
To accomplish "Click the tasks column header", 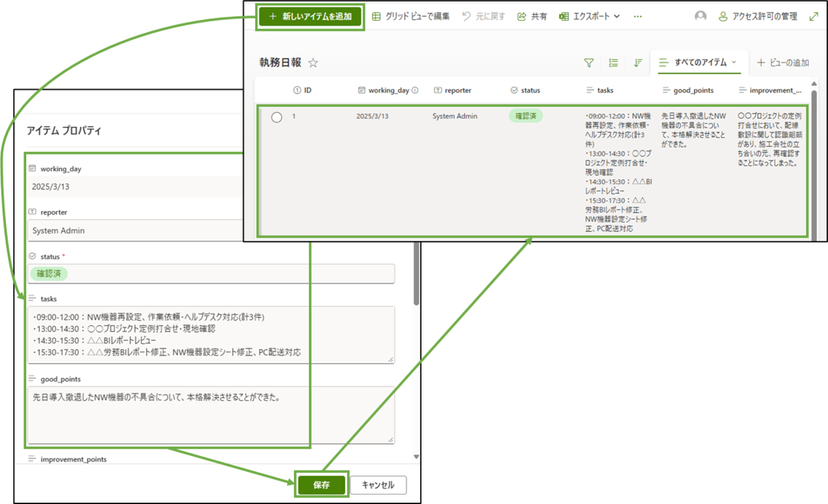I will click(x=600, y=90).
